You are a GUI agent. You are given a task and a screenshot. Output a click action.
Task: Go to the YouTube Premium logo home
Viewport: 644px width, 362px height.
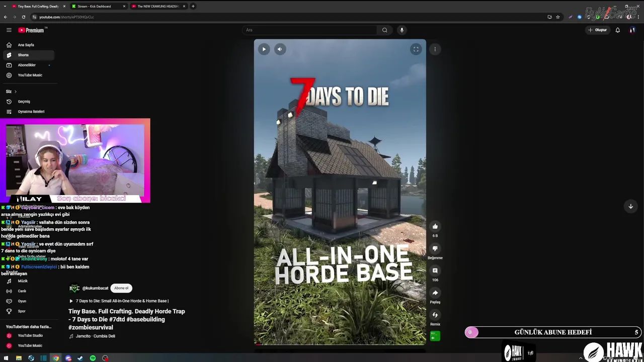click(31, 30)
